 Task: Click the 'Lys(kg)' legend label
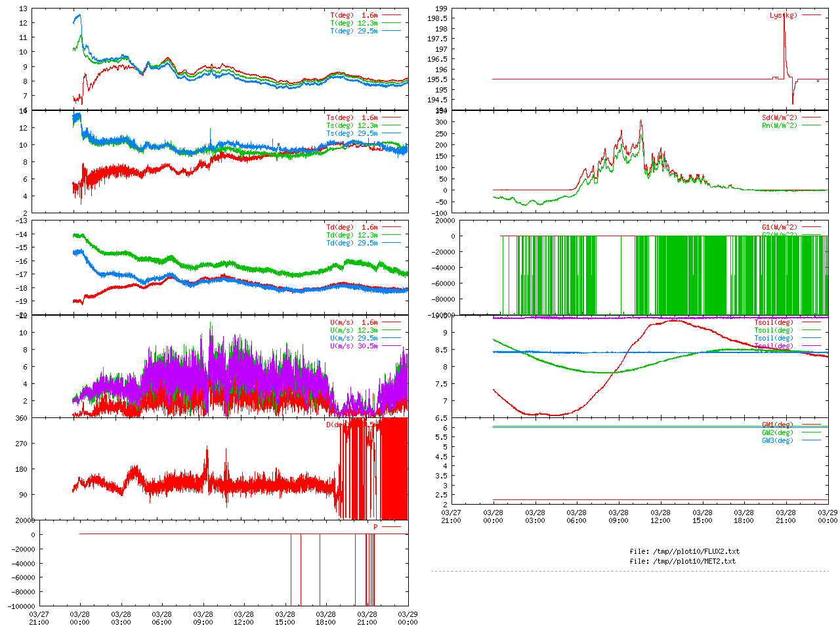(x=784, y=15)
